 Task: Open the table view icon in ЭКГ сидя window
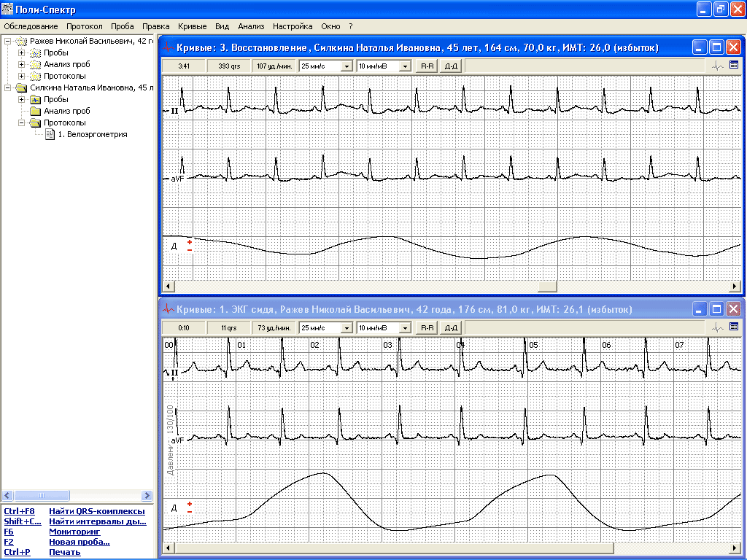coord(734,327)
